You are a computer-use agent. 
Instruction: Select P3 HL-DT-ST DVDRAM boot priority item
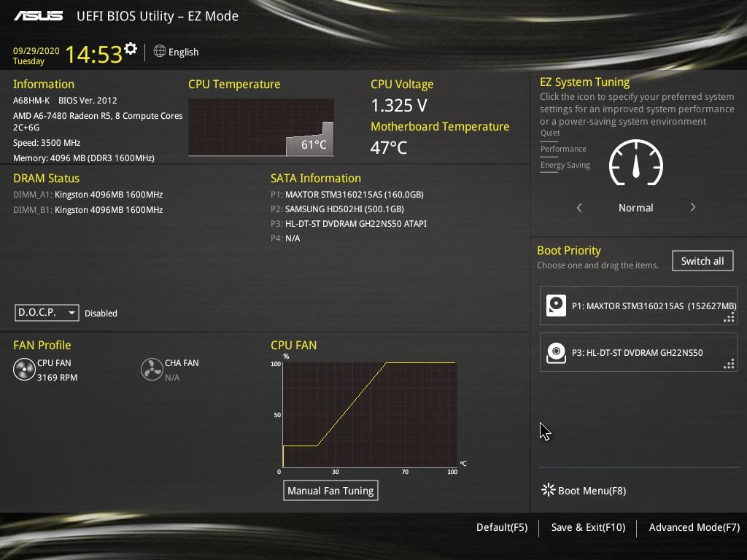638,352
